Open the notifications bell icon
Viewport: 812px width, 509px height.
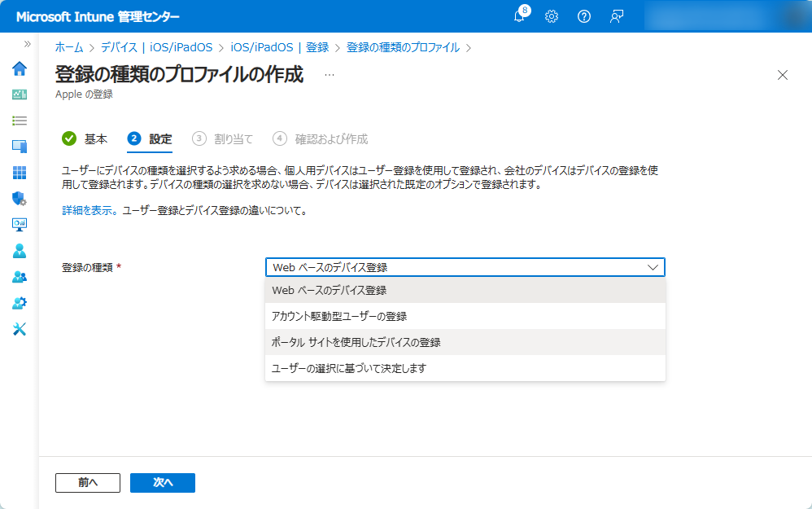click(x=519, y=16)
